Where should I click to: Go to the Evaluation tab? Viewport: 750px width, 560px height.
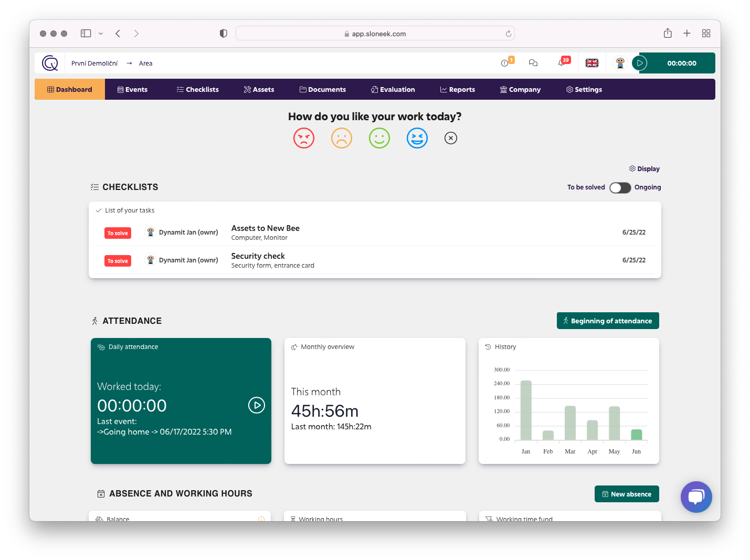tap(393, 90)
